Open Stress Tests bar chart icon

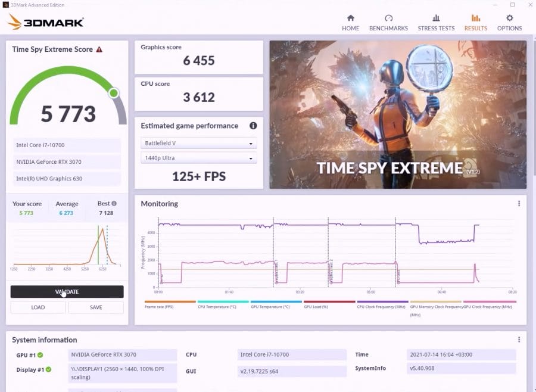point(436,18)
